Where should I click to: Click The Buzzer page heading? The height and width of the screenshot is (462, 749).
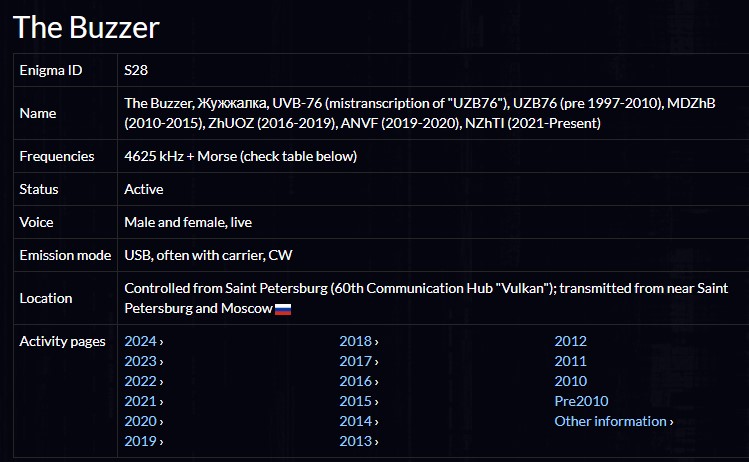coord(86,27)
